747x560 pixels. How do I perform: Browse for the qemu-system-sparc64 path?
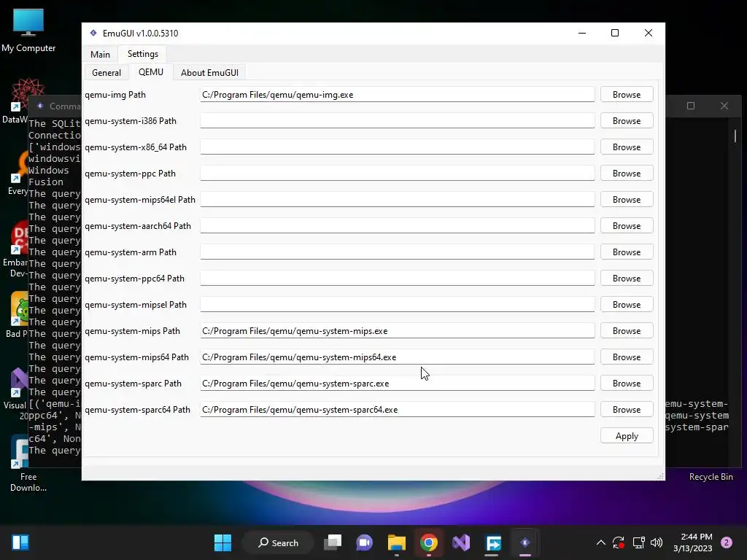(x=627, y=410)
